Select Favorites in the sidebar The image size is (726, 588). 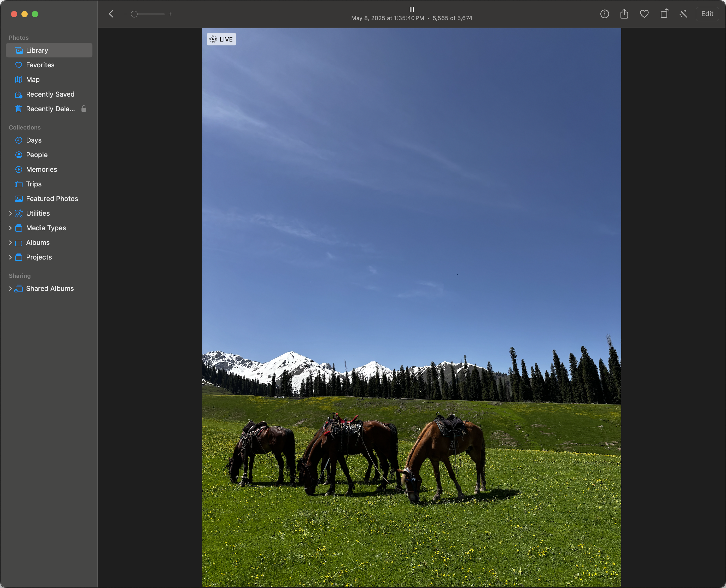[40, 65]
